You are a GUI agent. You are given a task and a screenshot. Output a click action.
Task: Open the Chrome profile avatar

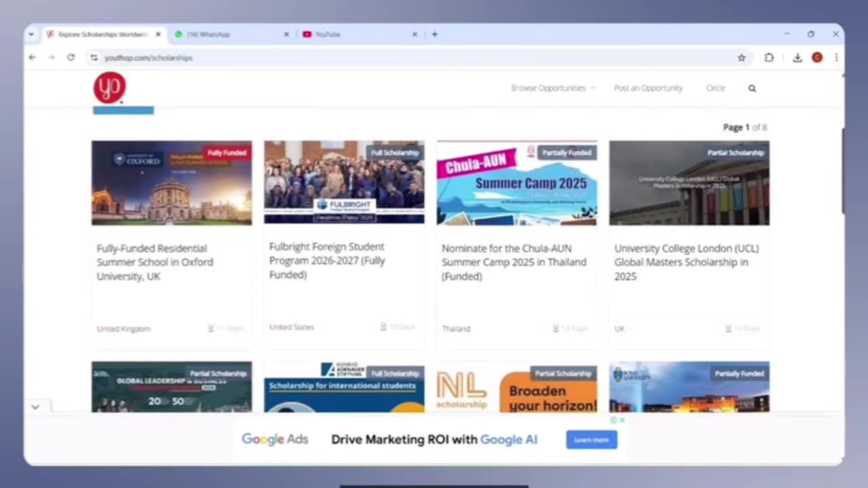pyautogui.click(x=817, y=58)
